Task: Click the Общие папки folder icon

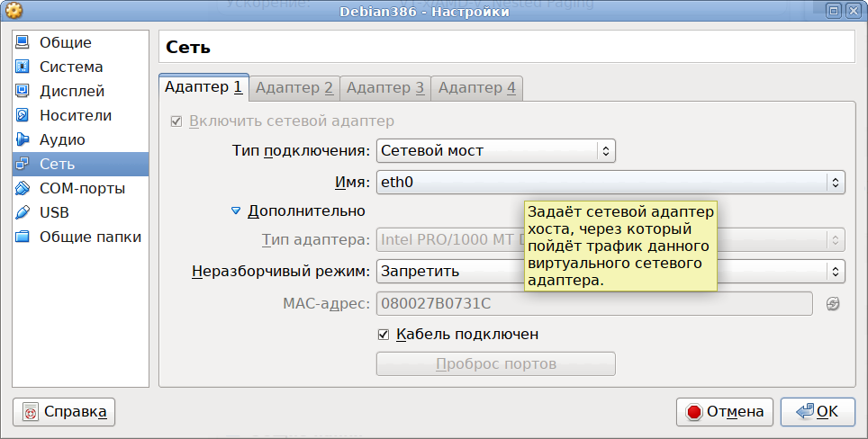Action: point(23,237)
